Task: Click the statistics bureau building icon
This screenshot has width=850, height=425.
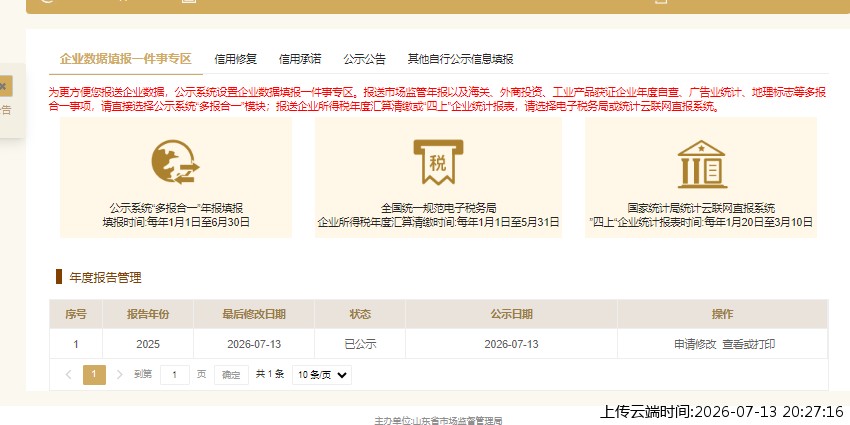Action: (x=701, y=164)
